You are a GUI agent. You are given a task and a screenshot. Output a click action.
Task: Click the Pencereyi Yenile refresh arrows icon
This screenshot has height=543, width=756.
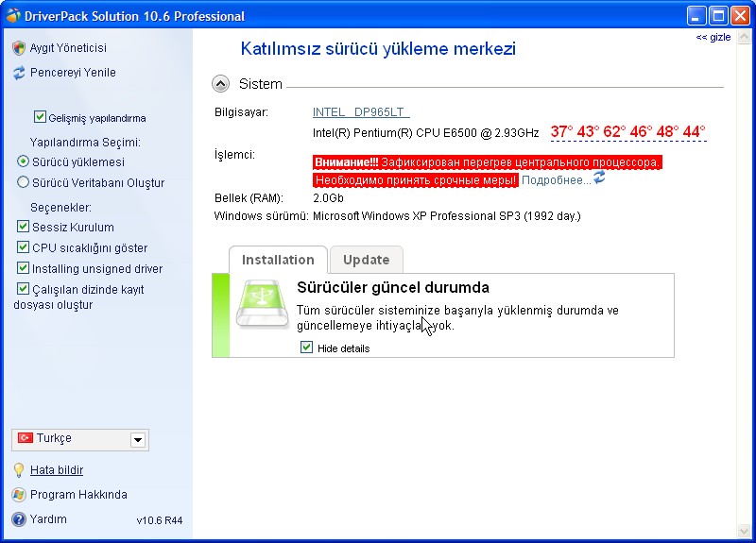pyautogui.click(x=19, y=73)
